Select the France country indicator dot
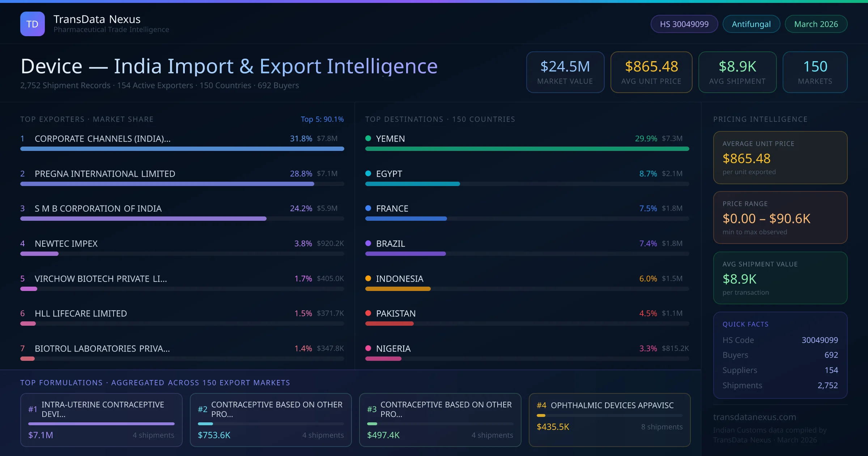Image resolution: width=868 pixels, height=456 pixels. point(368,208)
